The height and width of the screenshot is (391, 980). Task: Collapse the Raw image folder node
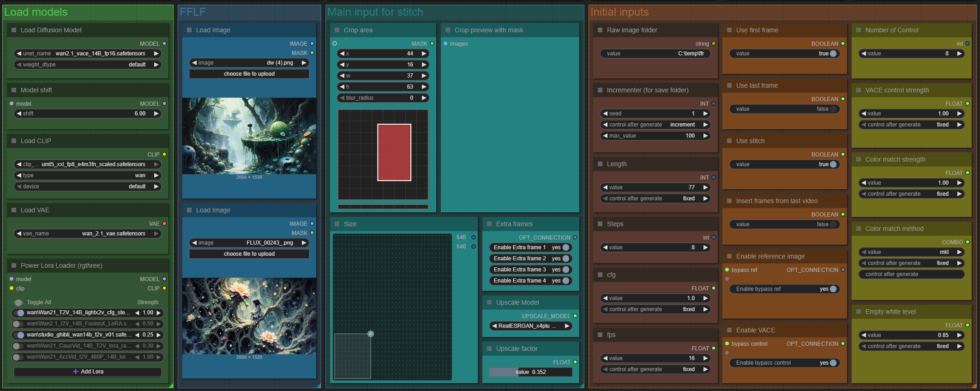click(600, 30)
